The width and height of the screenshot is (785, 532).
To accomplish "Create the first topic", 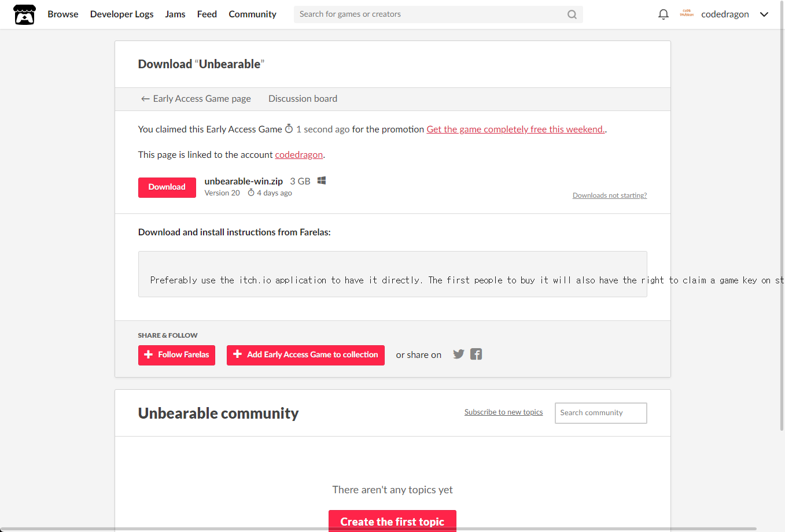I will 392,521.
